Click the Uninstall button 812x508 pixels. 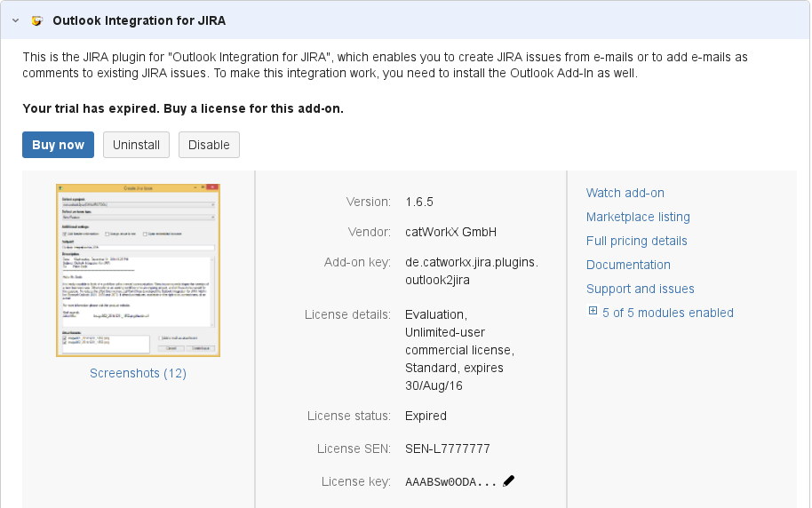(136, 145)
